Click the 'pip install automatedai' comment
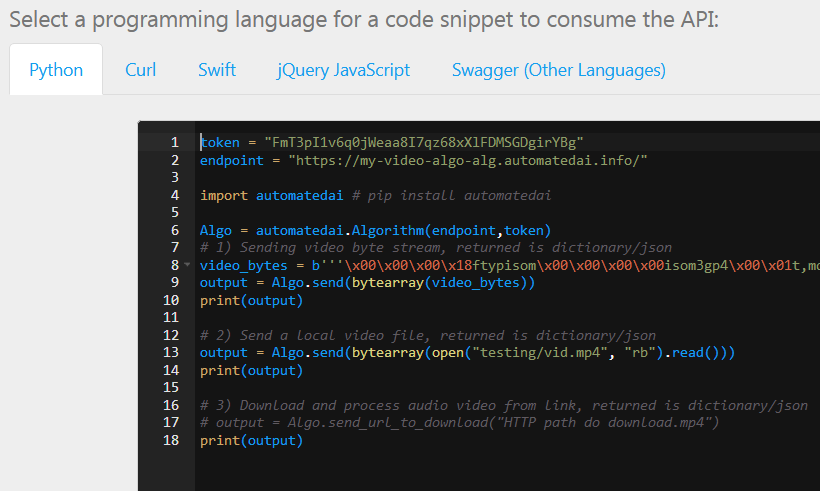820x491 pixels. [x=451, y=195]
